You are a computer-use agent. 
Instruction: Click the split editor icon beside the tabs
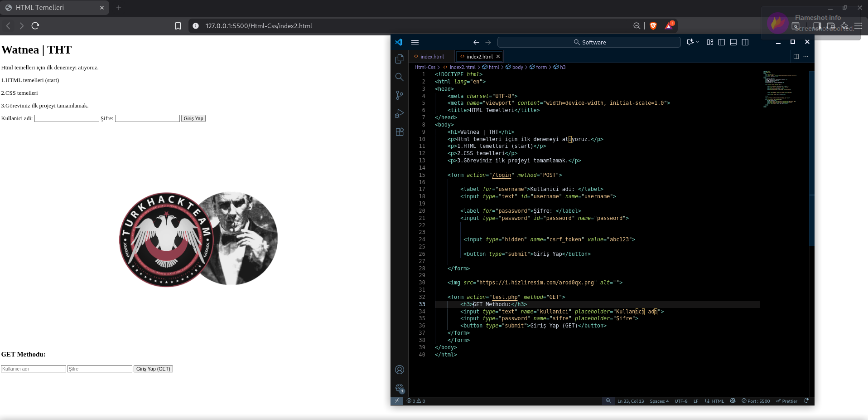pos(796,56)
